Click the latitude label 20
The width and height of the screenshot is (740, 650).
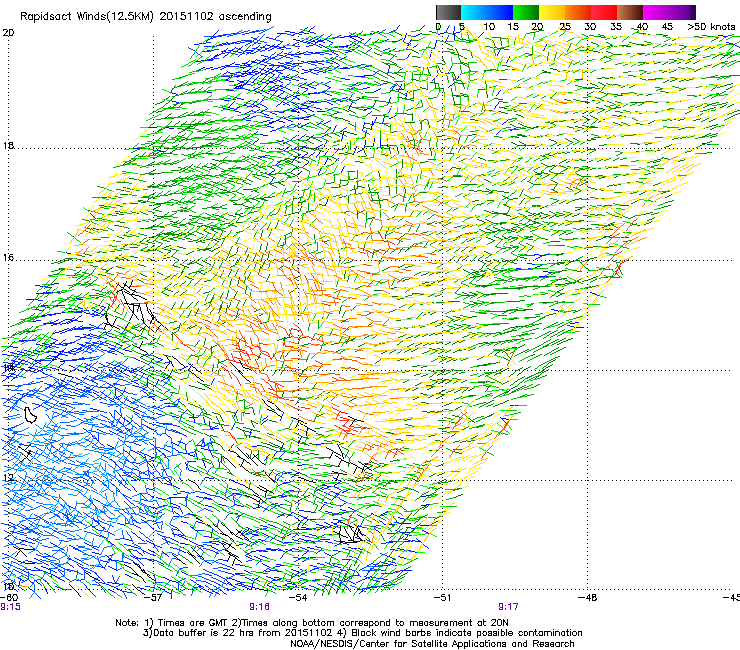click(8, 33)
